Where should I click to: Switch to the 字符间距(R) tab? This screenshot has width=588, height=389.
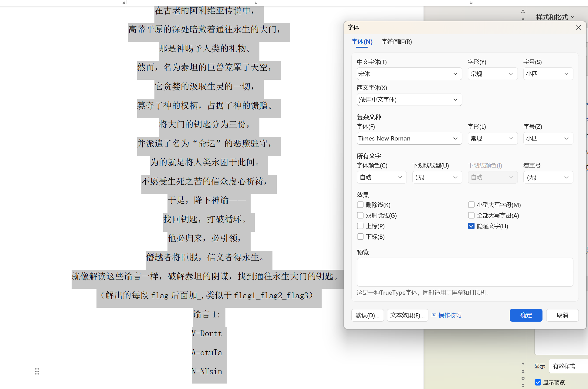[x=397, y=42]
